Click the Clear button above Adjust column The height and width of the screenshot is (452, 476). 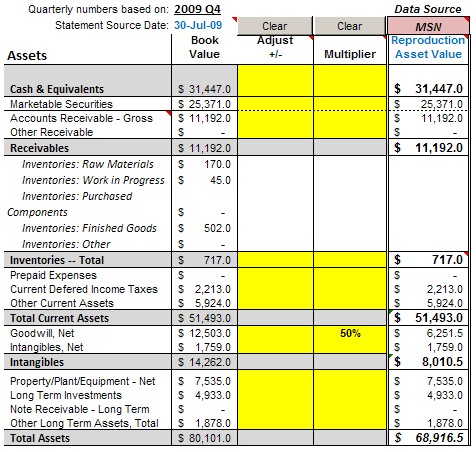pyautogui.click(x=275, y=26)
